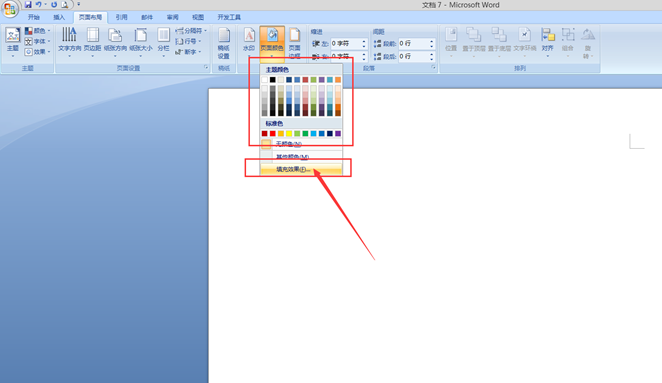Image resolution: width=662 pixels, height=383 pixels.
Task: Pick standard red color swatch
Action: (x=273, y=133)
